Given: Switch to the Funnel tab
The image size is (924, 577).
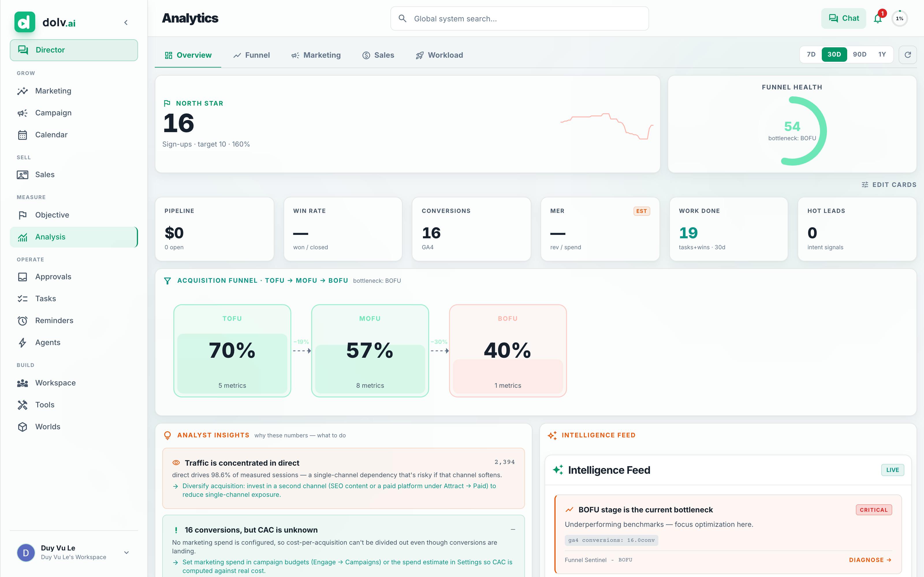Looking at the screenshot, I should point(252,55).
